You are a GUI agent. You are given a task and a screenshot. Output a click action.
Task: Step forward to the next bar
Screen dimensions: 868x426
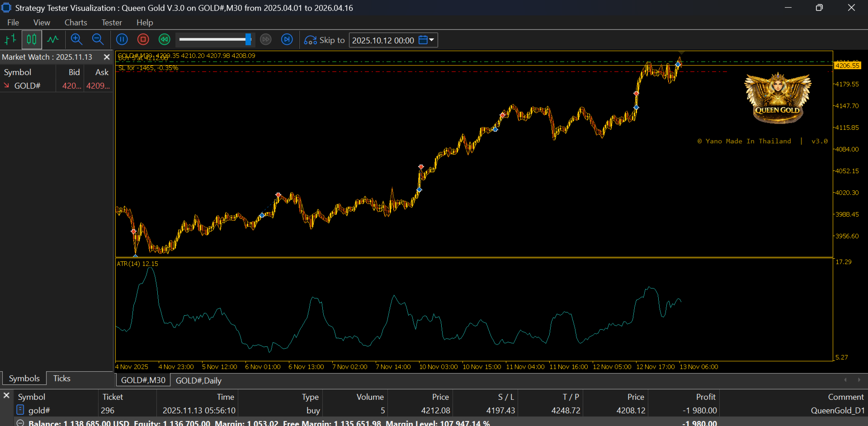(x=287, y=40)
